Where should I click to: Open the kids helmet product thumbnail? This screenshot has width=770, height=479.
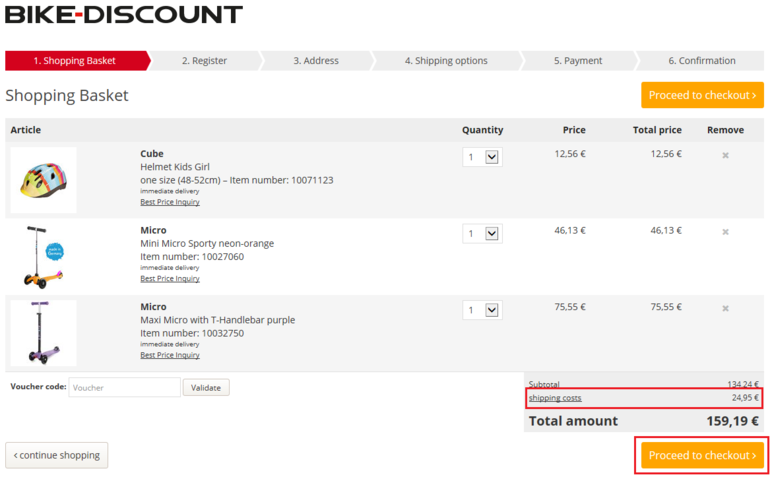43,180
